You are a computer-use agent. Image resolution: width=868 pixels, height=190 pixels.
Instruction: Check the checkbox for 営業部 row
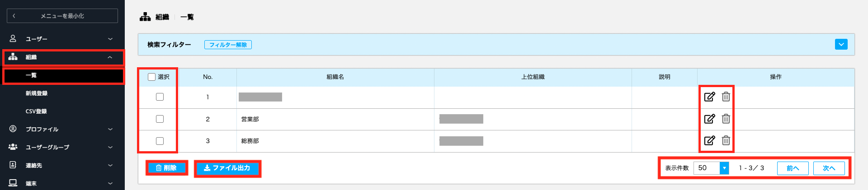[x=160, y=119]
